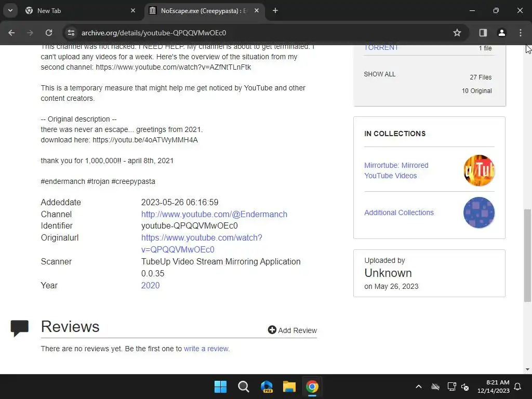Close the New Tab tab
The height and width of the screenshot is (399, 532).
pyautogui.click(x=133, y=10)
